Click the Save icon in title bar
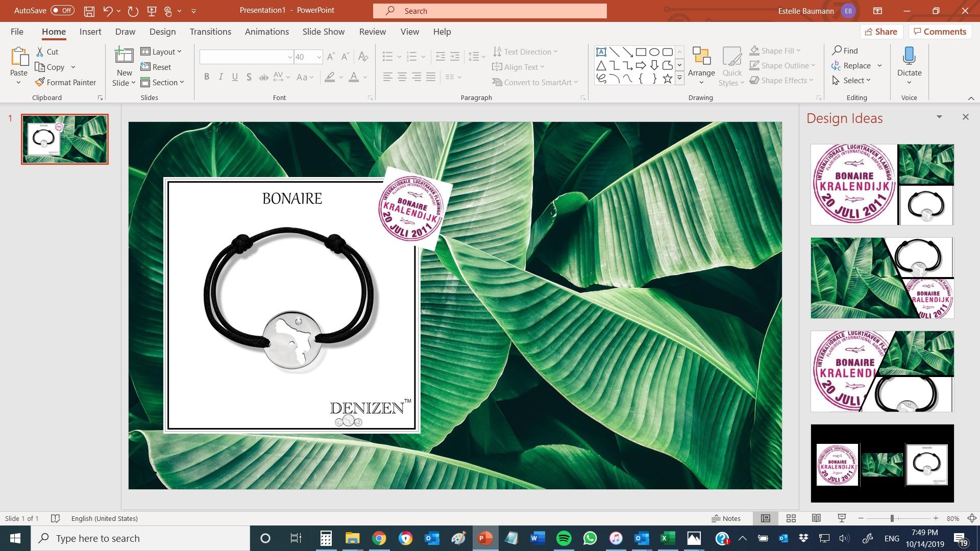Viewport: 980px width, 551px height. click(89, 11)
